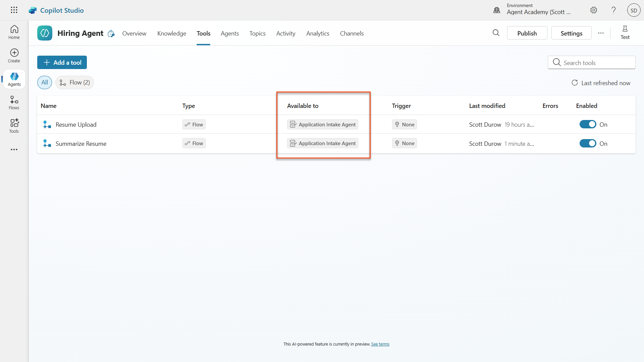Open Create in the left sidebar
Image resolution: width=644 pixels, height=362 pixels.
pyautogui.click(x=14, y=56)
